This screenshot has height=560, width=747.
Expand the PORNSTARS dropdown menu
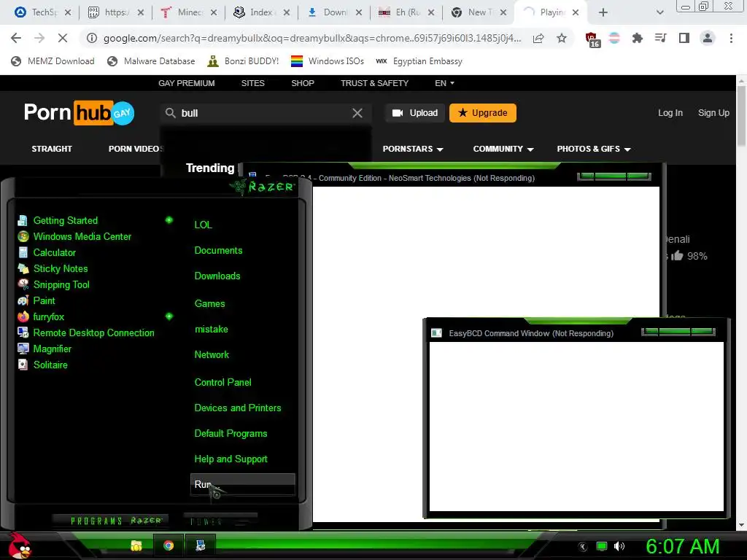click(413, 149)
